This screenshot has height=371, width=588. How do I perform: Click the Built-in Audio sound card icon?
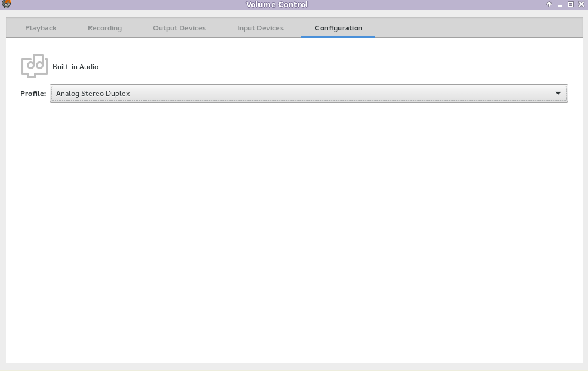[x=34, y=66]
